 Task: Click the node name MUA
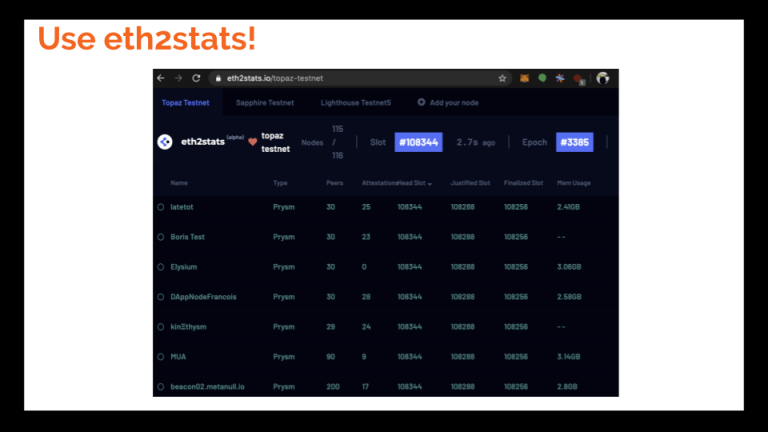(178, 357)
